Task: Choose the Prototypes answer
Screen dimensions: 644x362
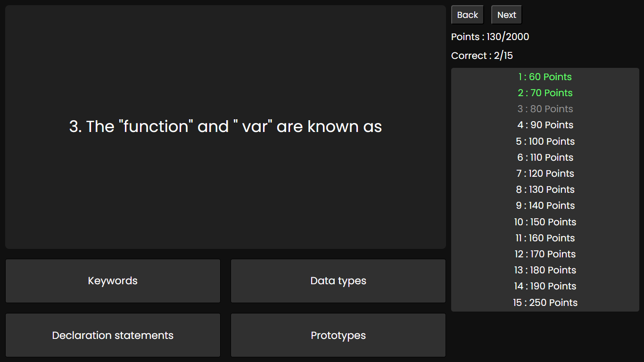Action: coord(338,335)
